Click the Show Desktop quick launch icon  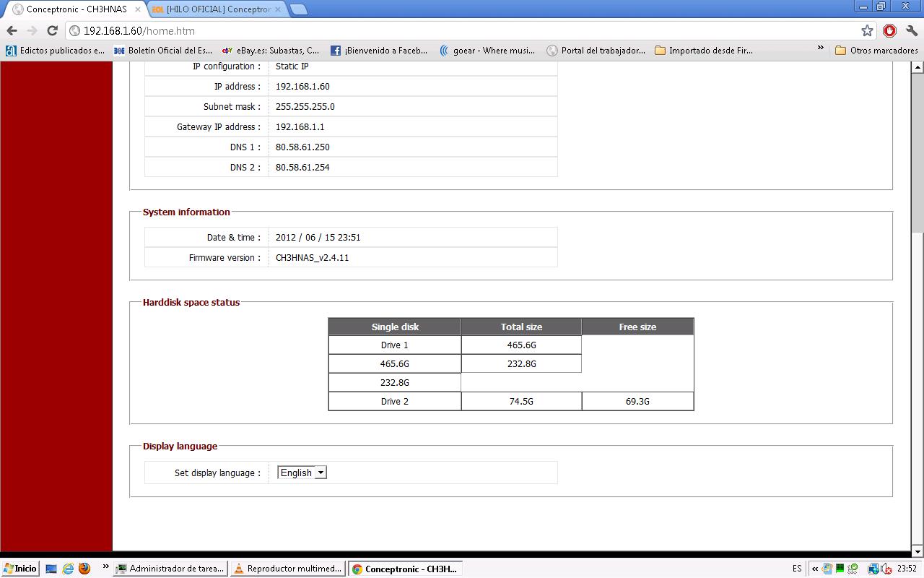click(51, 569)
